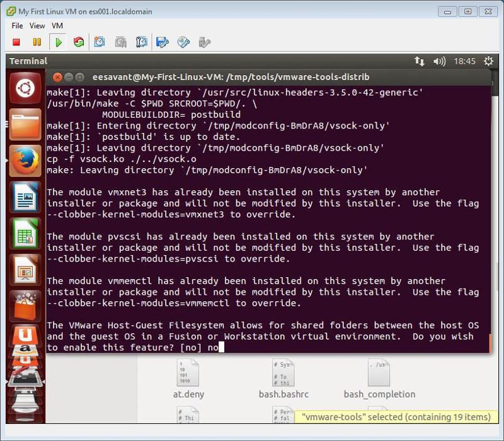Open the Ubuntu One launcher icon
The height and width of the screenshot is (441, 504).
(25, 335)
